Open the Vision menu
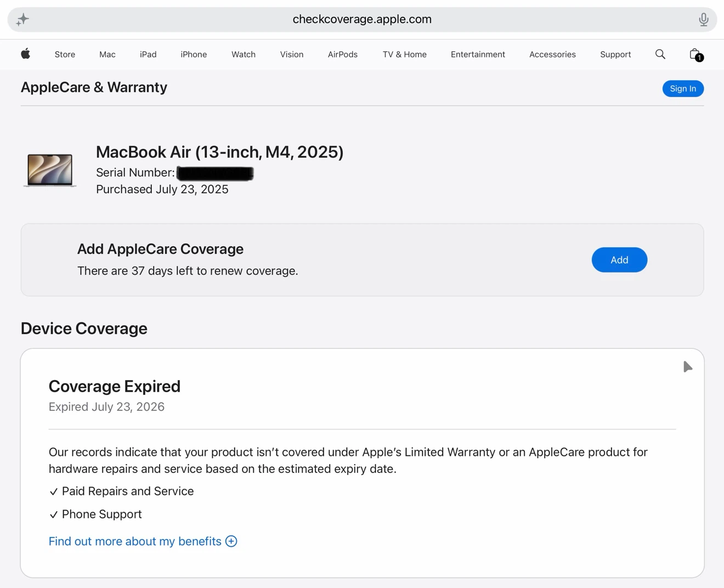The width and height of the screenshot is (724, 588). [292, 54]
